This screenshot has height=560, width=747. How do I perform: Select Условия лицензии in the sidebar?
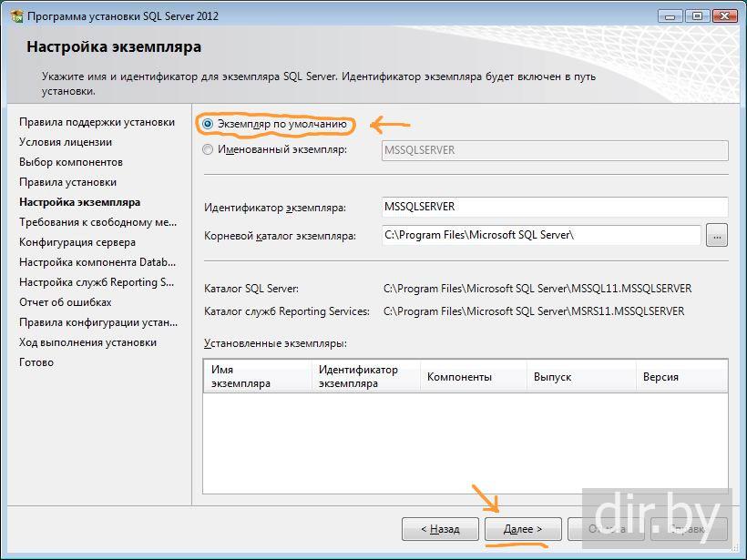tap(66, 142)
